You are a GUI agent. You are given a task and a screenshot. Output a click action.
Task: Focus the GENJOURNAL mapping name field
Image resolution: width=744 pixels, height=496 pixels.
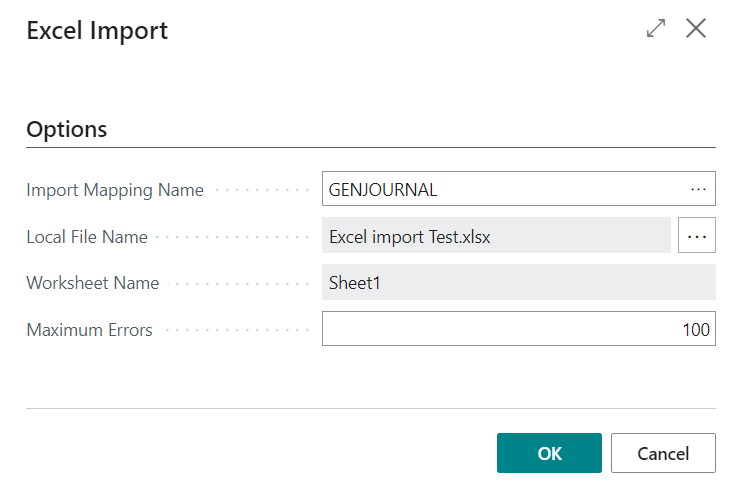(519, 189)
